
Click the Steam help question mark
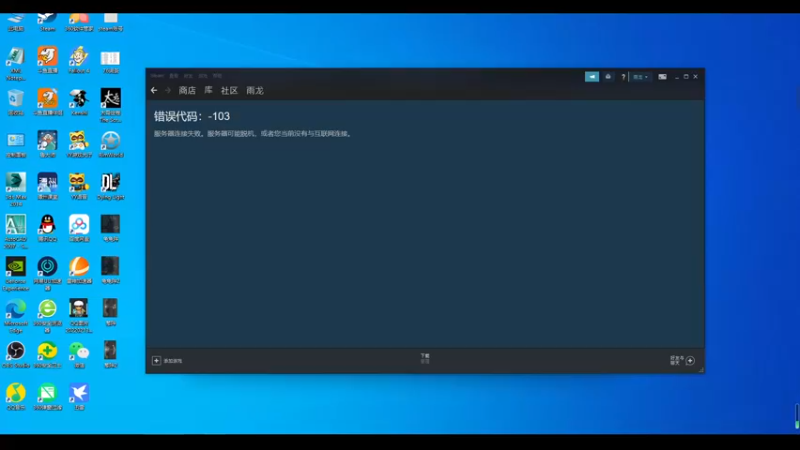click(x=623, y=77)
